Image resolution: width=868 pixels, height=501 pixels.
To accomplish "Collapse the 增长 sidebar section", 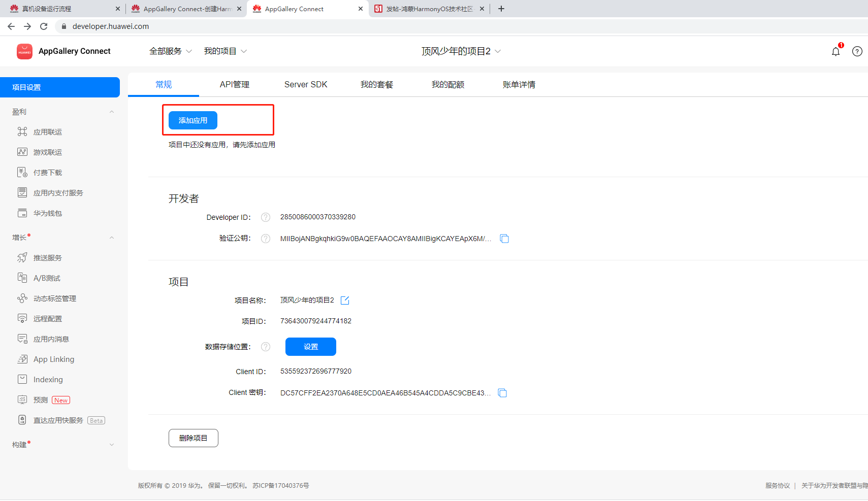I will (x=112, y=238).
